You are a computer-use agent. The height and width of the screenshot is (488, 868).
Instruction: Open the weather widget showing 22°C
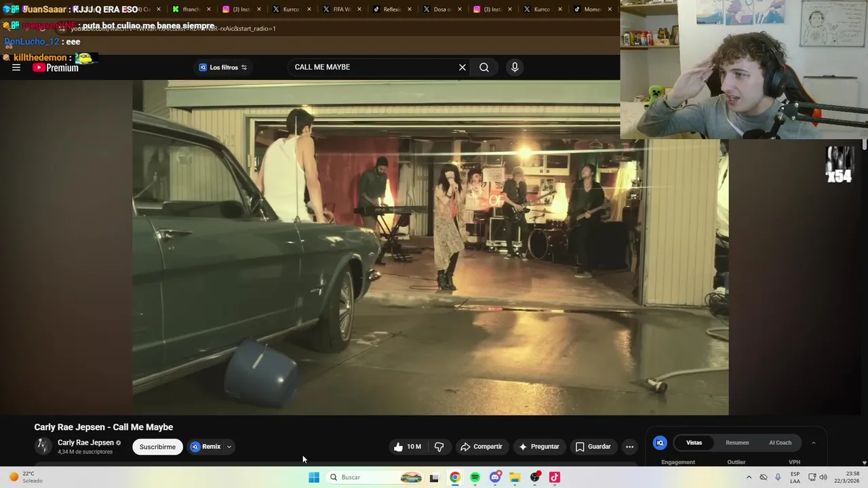[x=24, y=477]
